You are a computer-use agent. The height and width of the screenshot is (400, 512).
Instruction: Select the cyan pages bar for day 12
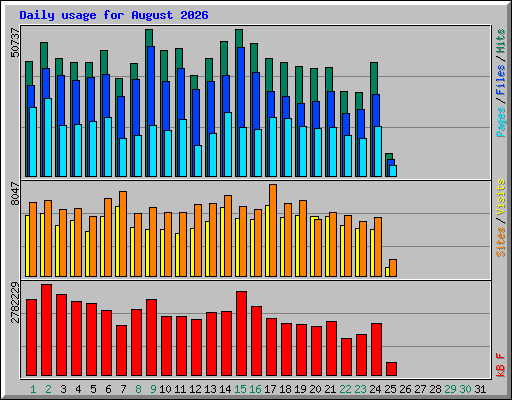(198, 161)
